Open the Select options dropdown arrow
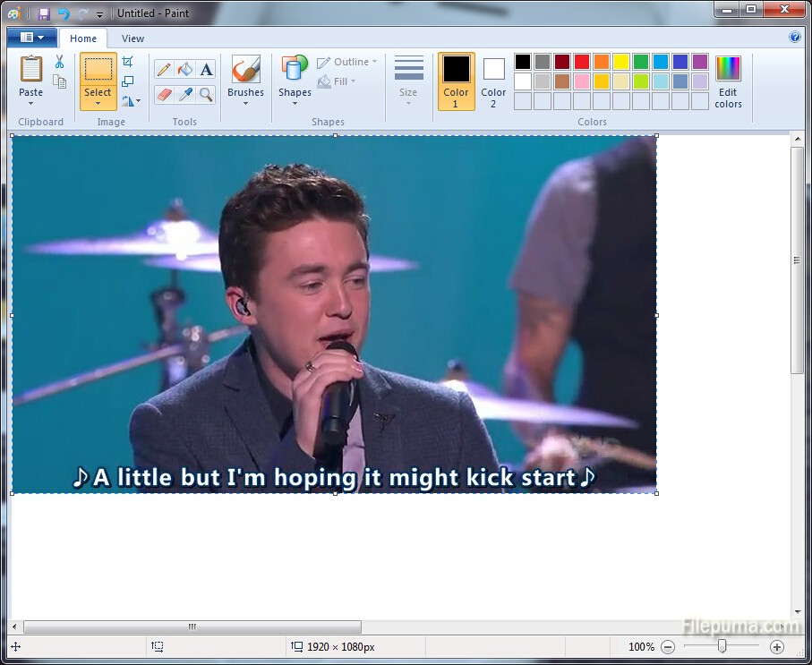Viewport: 812px width, 665px height. point(98,104)
